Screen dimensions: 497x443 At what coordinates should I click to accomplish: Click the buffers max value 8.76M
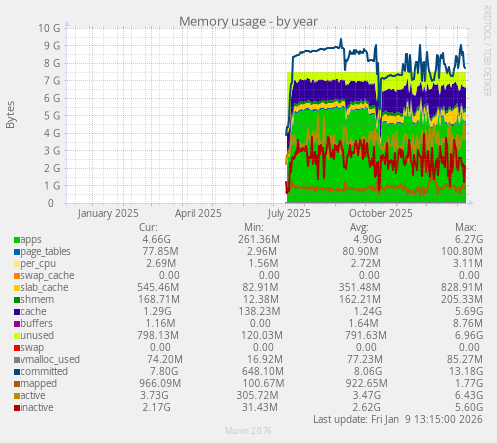[467, 323]
